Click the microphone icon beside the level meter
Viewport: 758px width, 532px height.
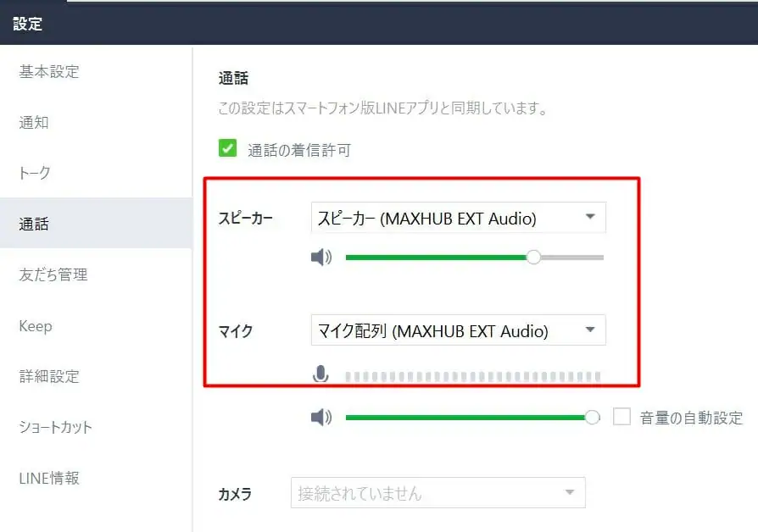click(x=320, y=374)
